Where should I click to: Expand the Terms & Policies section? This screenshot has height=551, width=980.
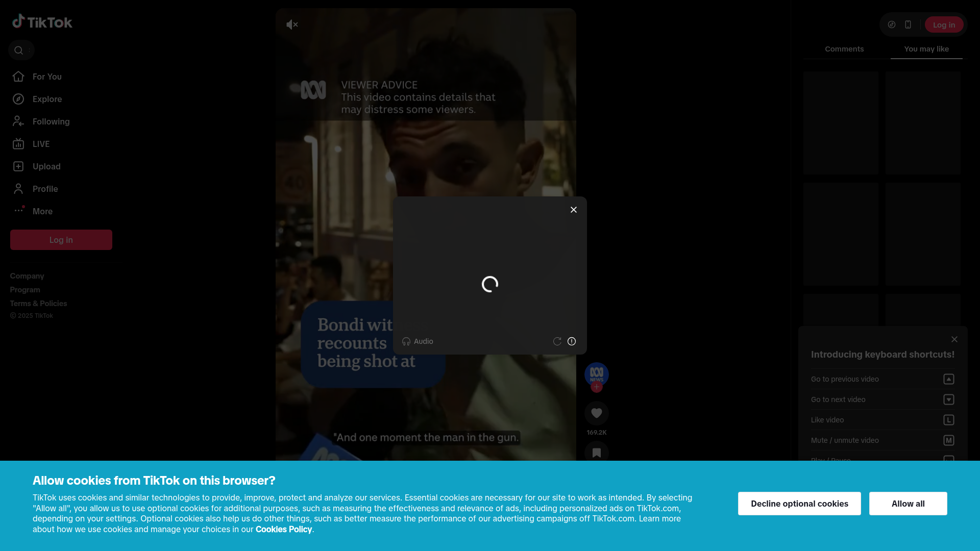(38, 304)
